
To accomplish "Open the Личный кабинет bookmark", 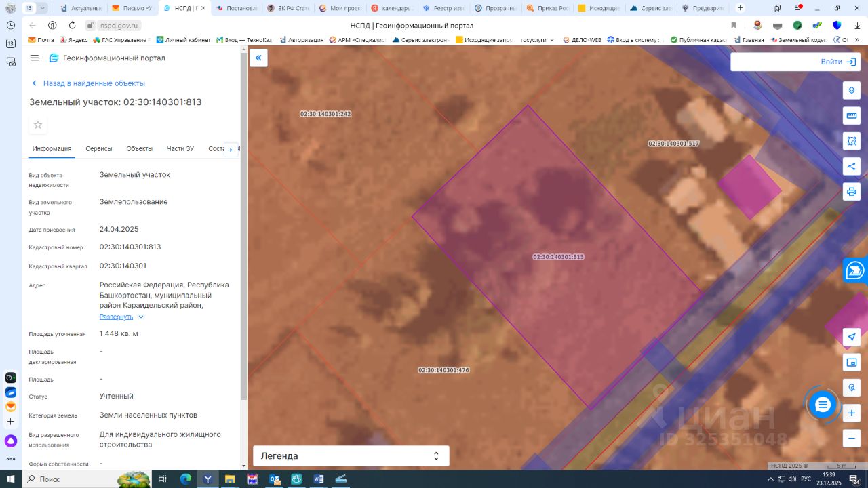I will 183,40.
